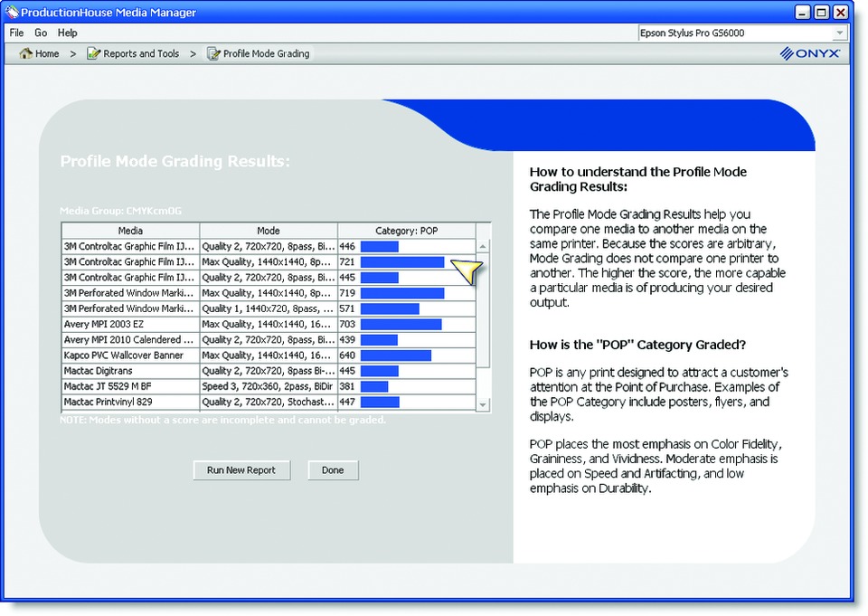Click the score value 703
The height and width of the screenshot is (616, 868).
(347, 324)
